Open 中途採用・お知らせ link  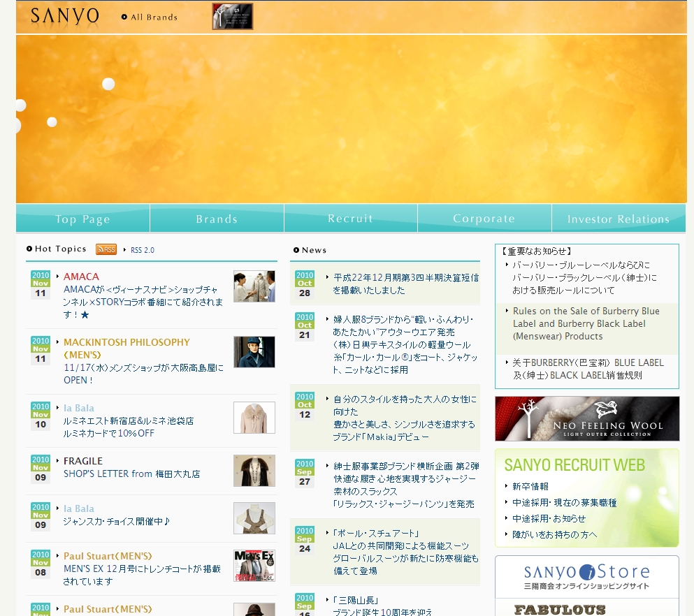[x=549, y=518]
